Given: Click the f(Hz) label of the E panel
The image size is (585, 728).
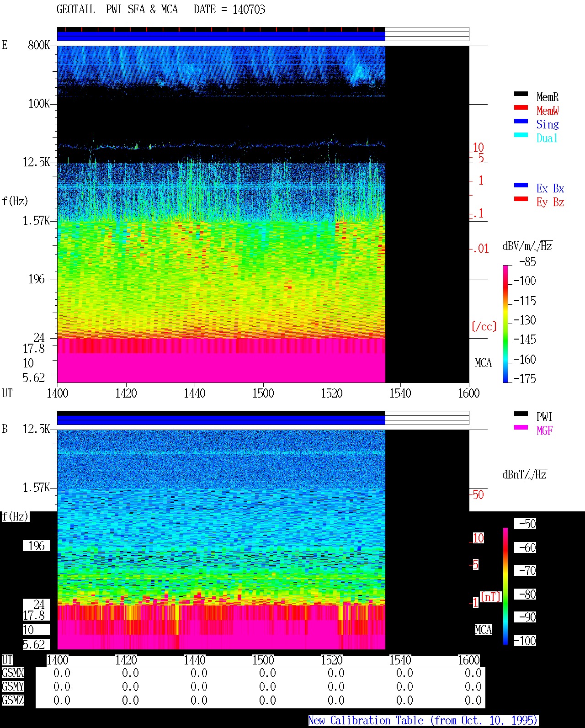Looking at the screenshot, I should (15, 201).
